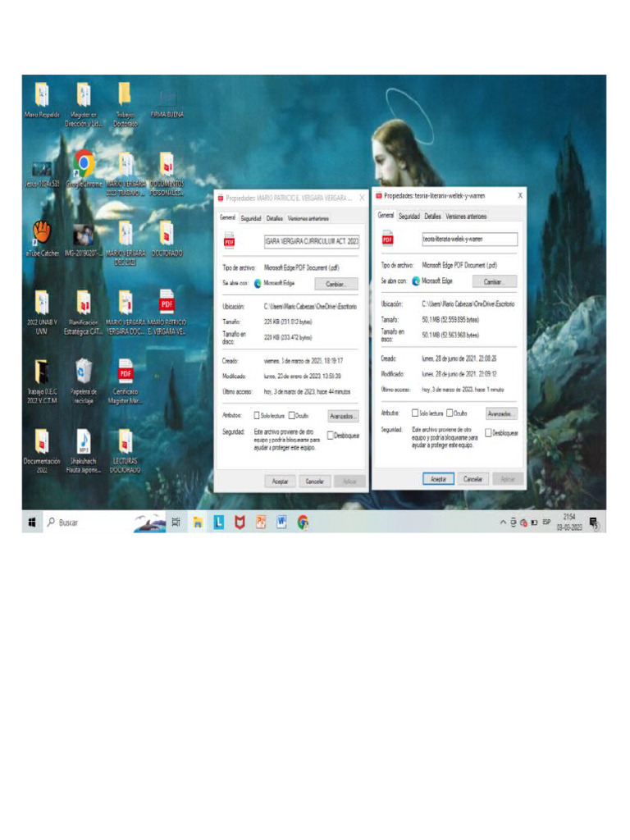630x840 pixels.
Task: Check Oculto in MARIO PATRICIO properties
Action: tap(292, 415)
